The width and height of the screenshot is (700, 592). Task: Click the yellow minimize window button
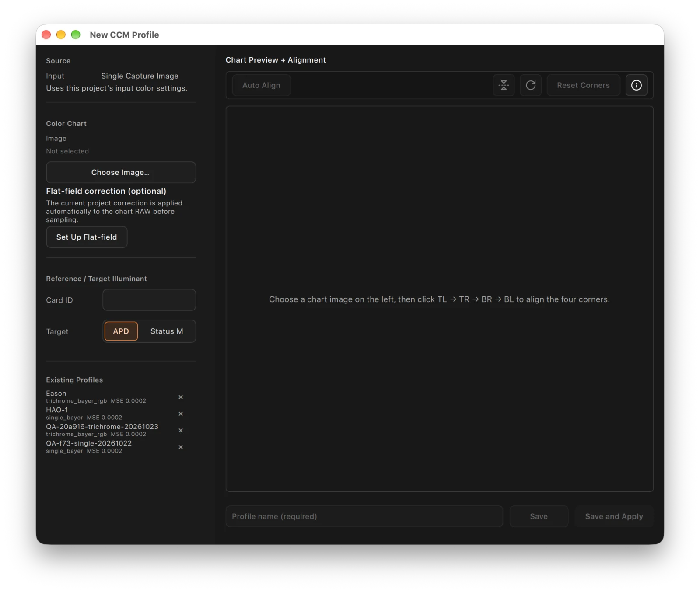coord(61,35)
